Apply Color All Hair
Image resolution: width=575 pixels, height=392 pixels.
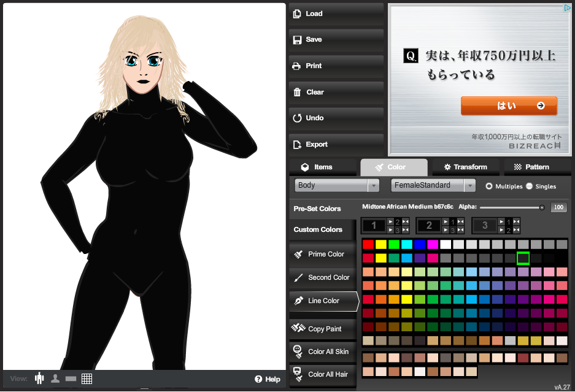point(323,374)
